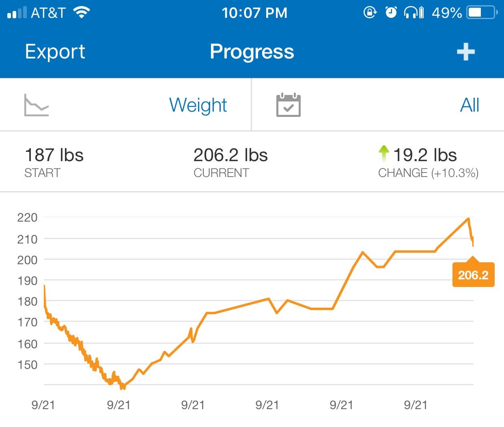Screen dimensions: 504x427
Task: Click the calendar date-range icon
Action: (288, 105)
